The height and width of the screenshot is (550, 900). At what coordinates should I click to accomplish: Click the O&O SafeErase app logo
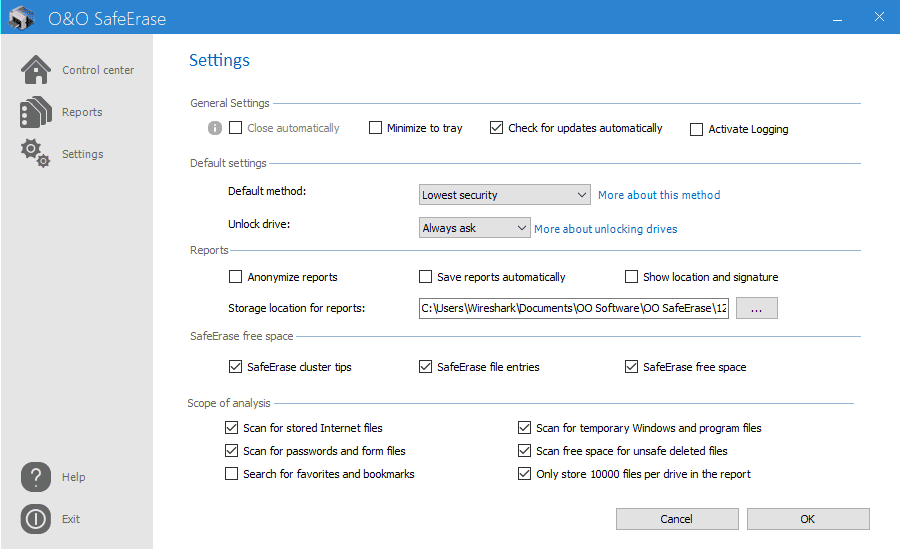coord(22,18)
